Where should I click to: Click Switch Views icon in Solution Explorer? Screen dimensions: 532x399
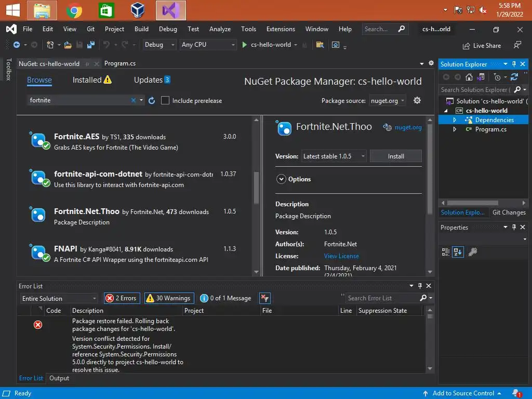(481, 77)
